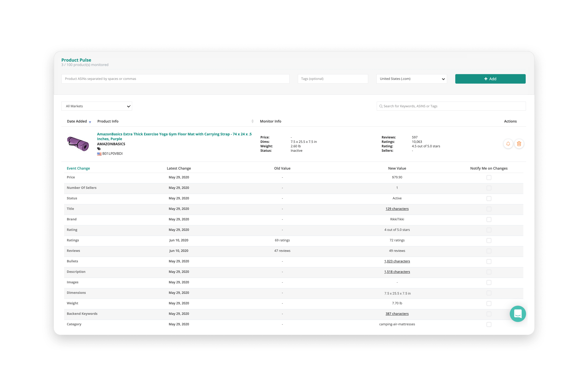Click the camping-air-mattresses category value
588x389 pixels.
click(x=397, y=324)
